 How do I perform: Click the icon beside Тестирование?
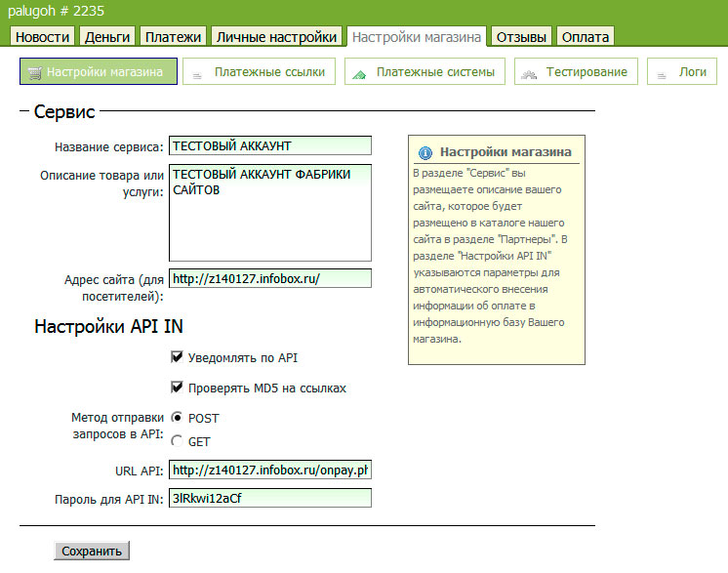[x=530, y=73]
